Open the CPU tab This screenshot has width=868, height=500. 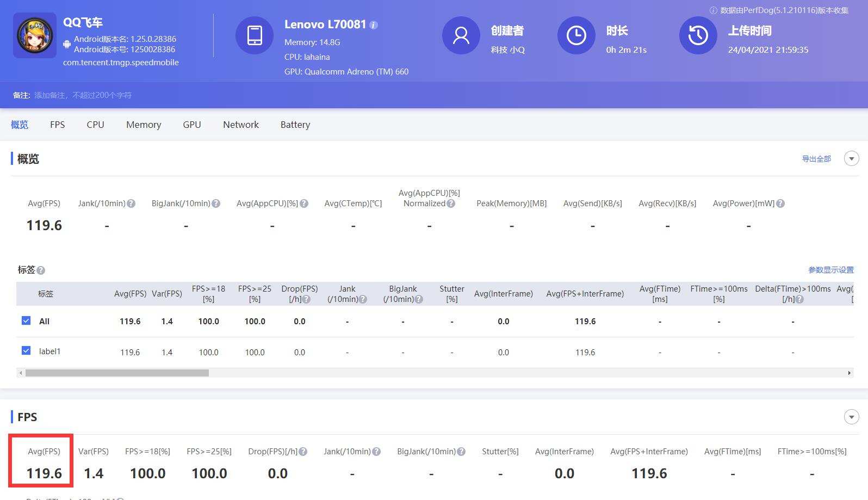click(x=95, y=125)
